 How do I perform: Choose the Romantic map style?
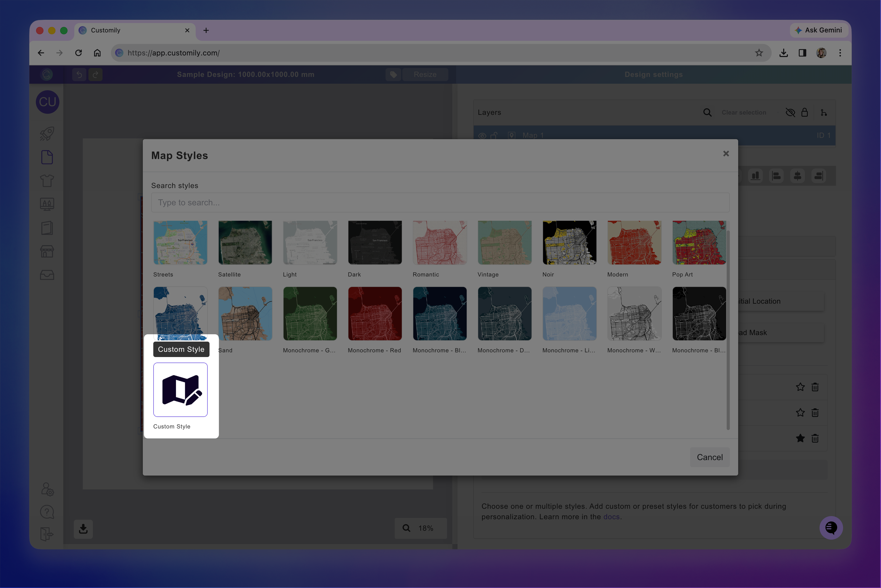pos(440,243)
